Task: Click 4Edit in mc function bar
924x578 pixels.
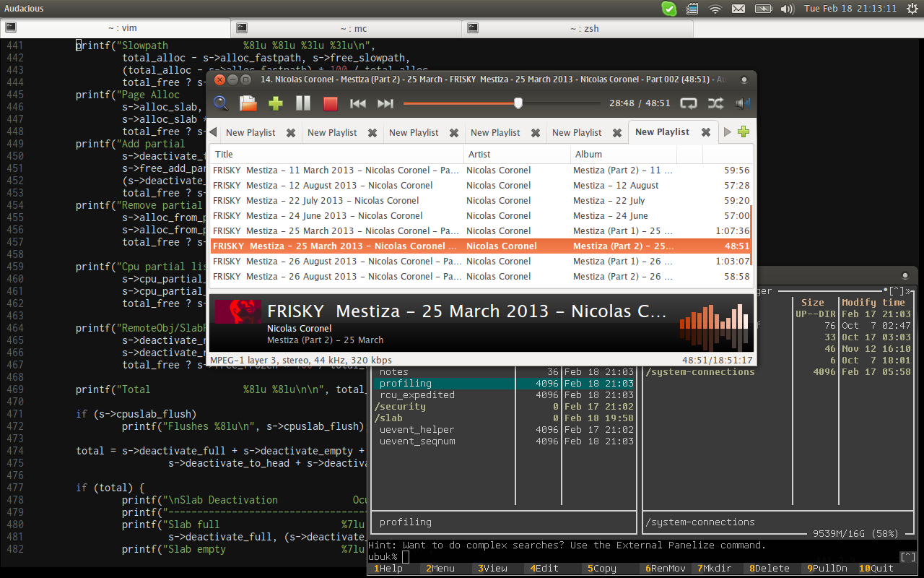Action: click(544, 569)
